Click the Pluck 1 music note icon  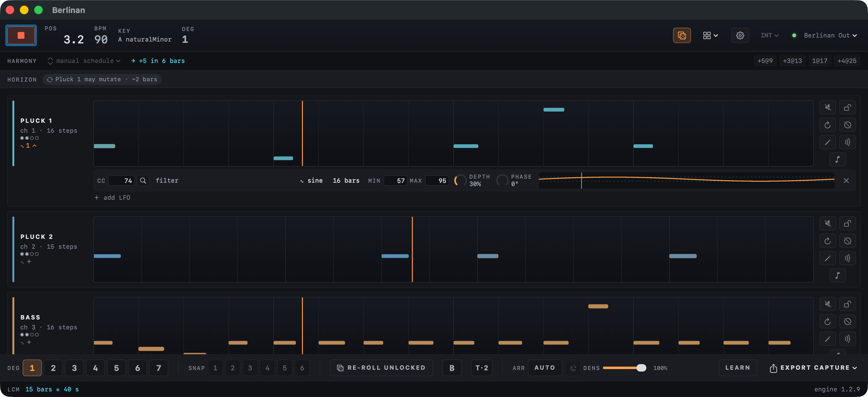pyautogui.click(x=837, y=159)
